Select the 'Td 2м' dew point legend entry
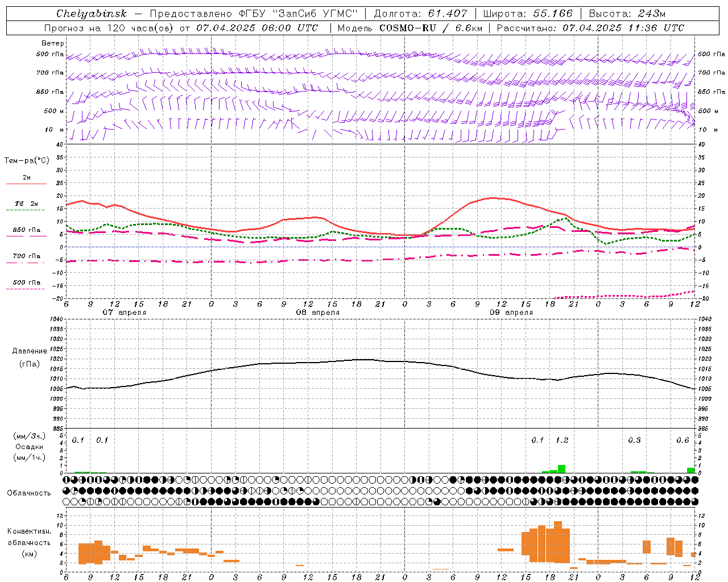728x582 pixels. click(x=27, y=203)
